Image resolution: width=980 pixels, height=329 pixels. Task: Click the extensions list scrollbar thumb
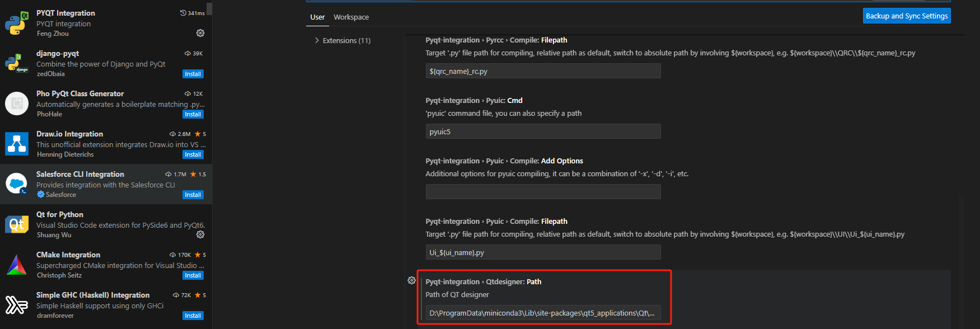(209, 8)
